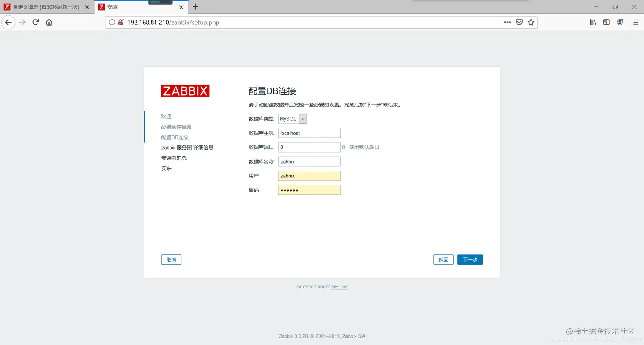
Task: Select the 欢迎 setup step
Action: (167, 116)
